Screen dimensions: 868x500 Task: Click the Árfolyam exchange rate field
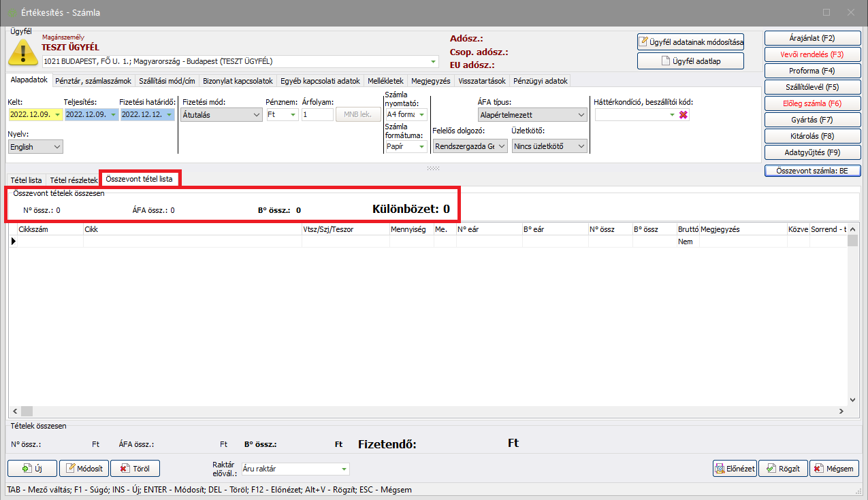point(317,115)
